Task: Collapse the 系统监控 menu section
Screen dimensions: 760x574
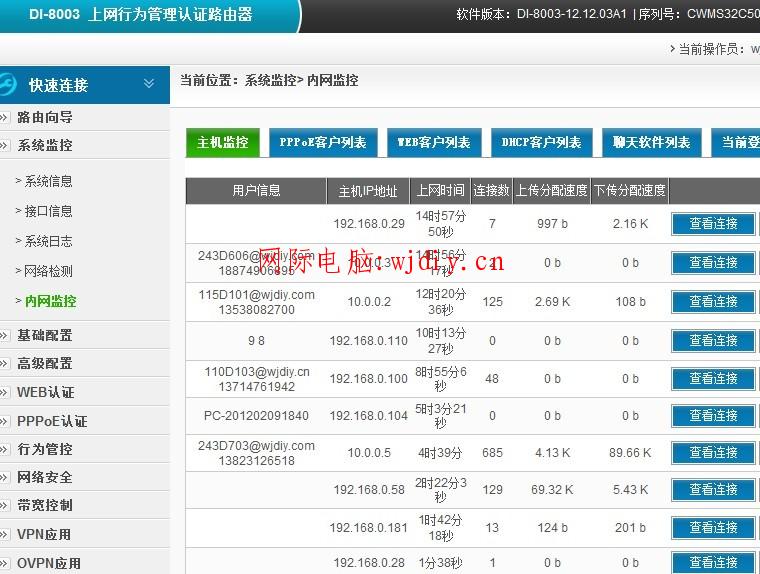Action: tap(45, 145)
